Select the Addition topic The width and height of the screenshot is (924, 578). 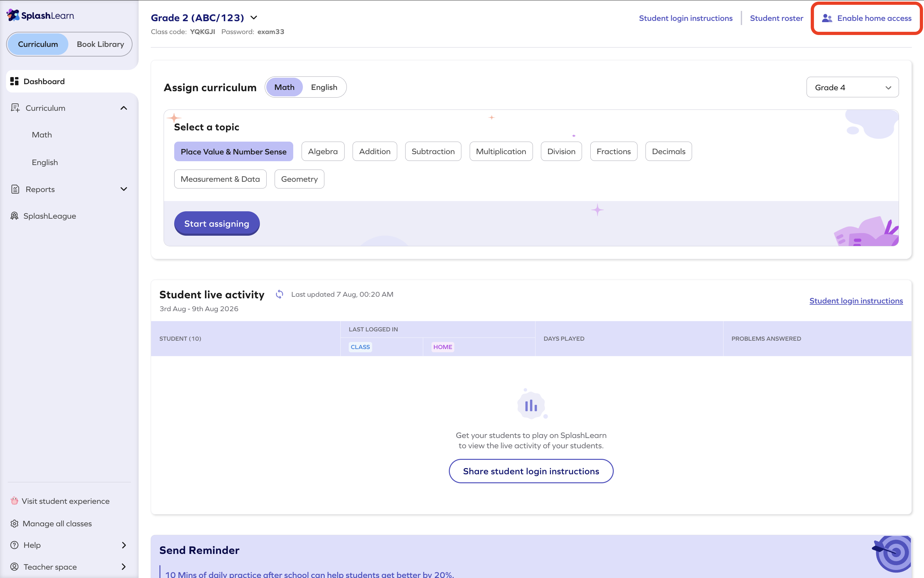coord(375,151)
